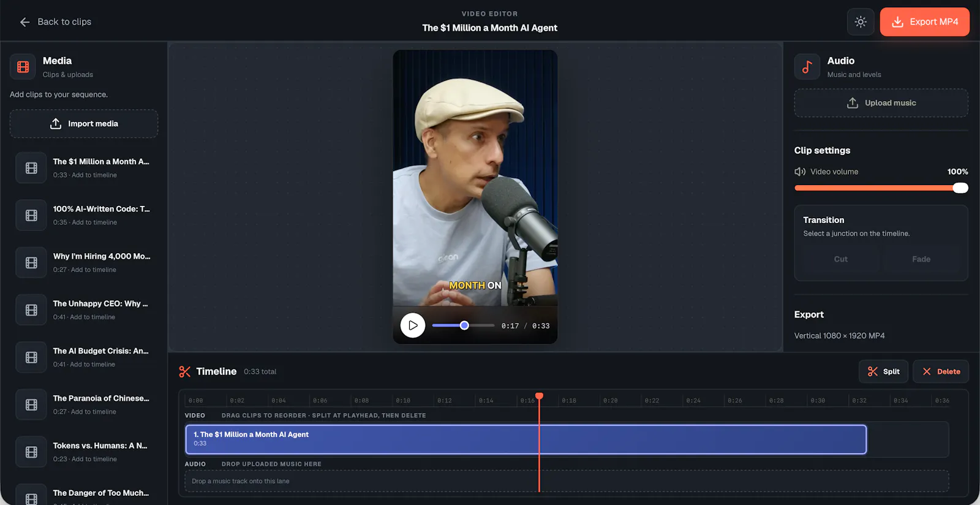Export the video as MP4
980x505 pixels.
(x=925, y=22)
